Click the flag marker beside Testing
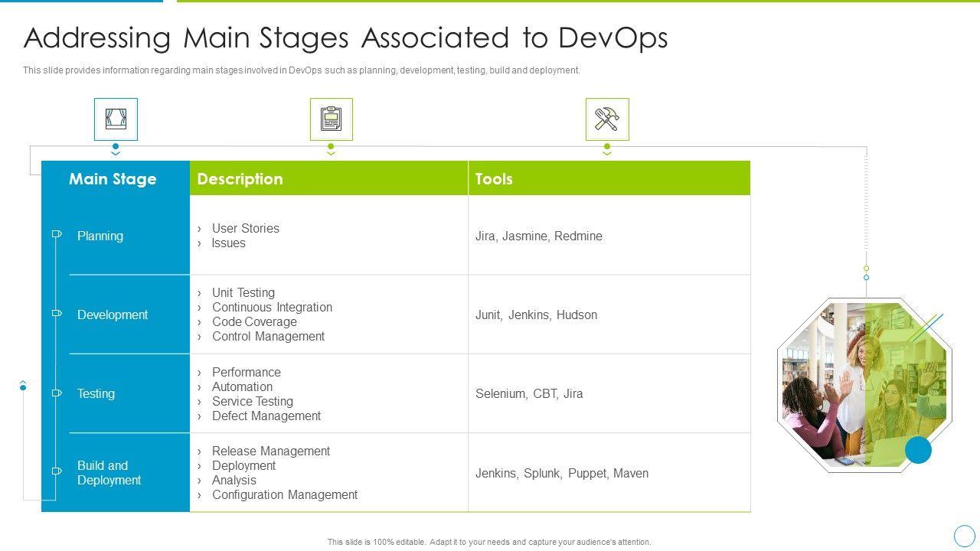The image size is (980, 551). 57,393
